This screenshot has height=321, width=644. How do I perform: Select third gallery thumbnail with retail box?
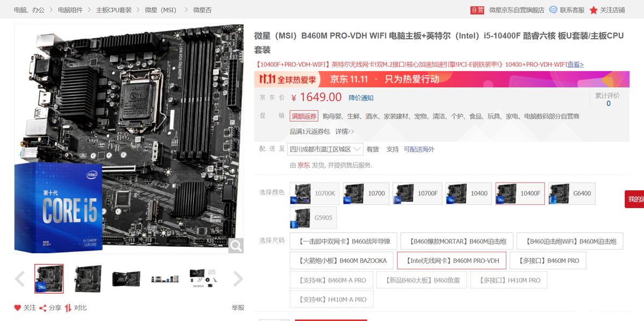126,279
